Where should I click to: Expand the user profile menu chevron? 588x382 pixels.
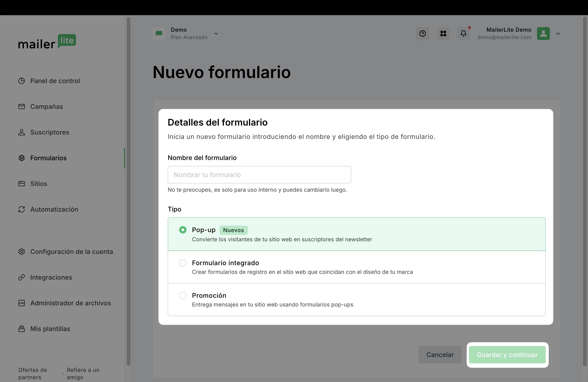(558, 34)
